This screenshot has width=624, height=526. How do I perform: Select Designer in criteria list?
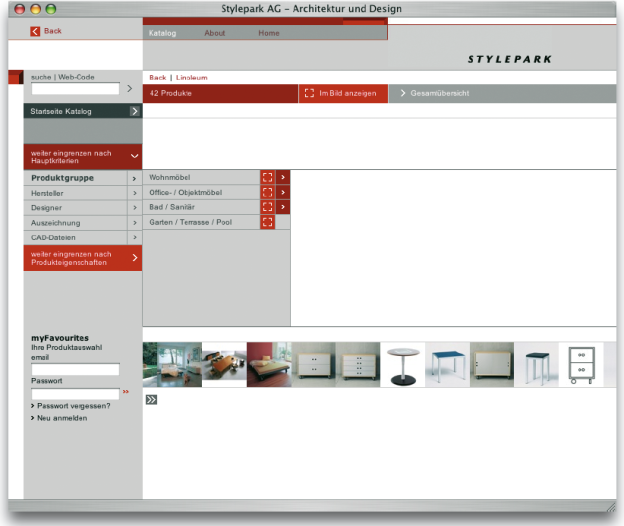tap(46, 208)
